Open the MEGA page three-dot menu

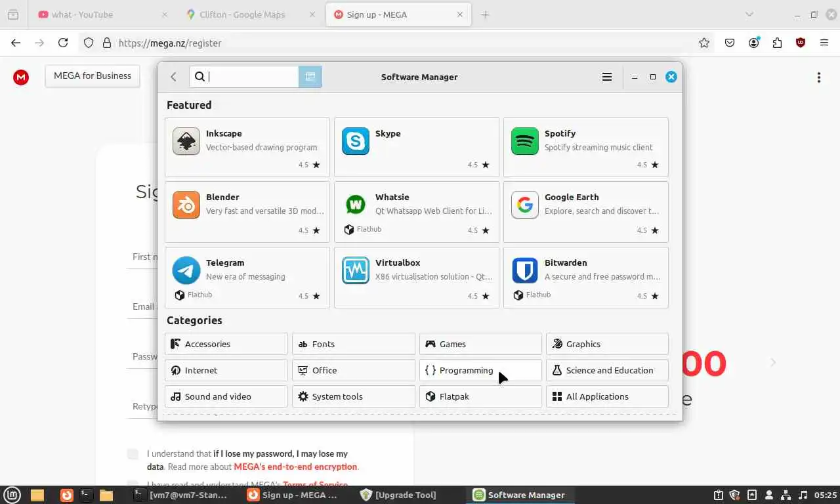[818, 77]
